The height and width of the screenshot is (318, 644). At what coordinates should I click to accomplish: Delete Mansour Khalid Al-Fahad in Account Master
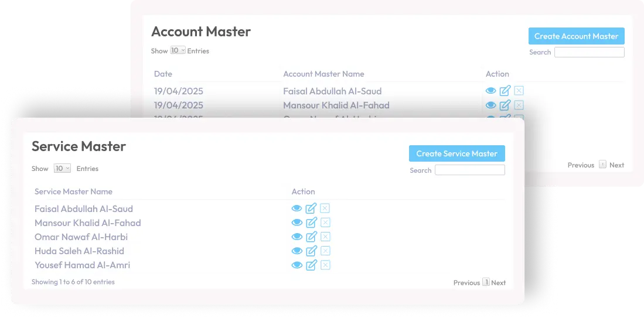point(519,105)
